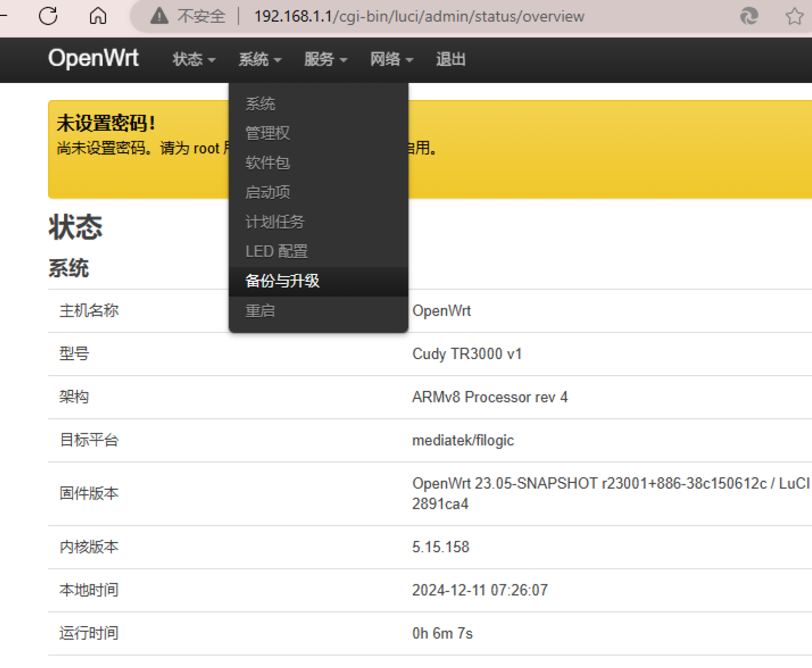812x668 pixels.
Task: Add page to favorites star icon
Action: pos(794,16)
